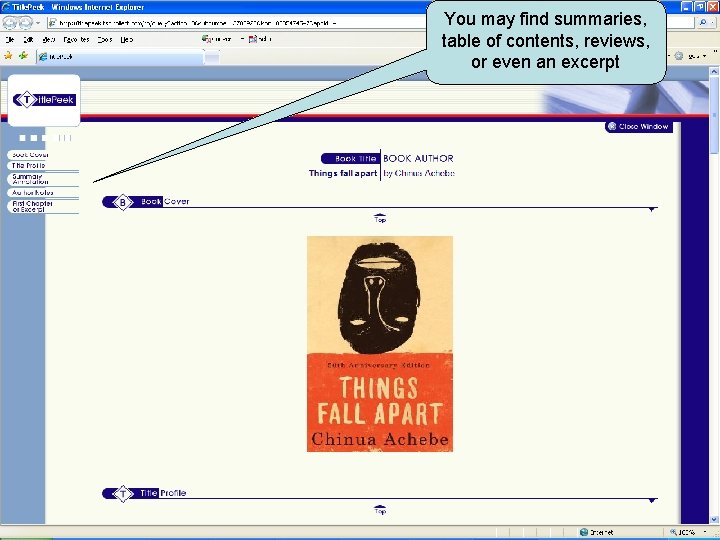Screen dimensions: 720x540
Task: Click the page scrollbar up arrow
Action: click(x=714, y=72)
